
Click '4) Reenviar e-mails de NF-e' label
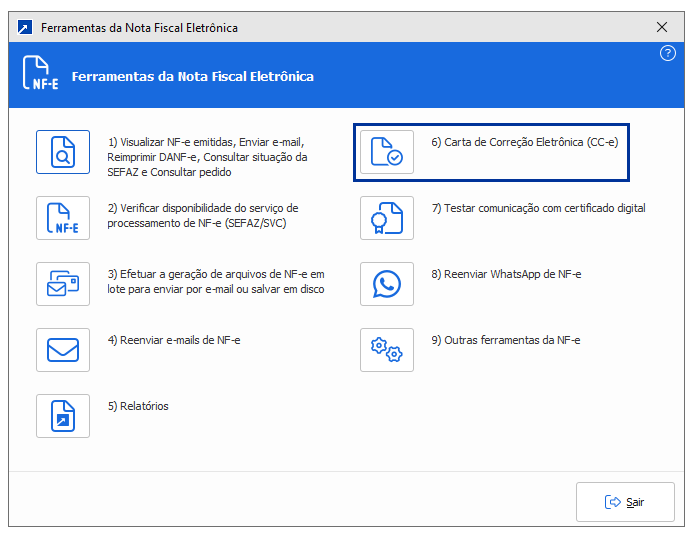[174, 340]
